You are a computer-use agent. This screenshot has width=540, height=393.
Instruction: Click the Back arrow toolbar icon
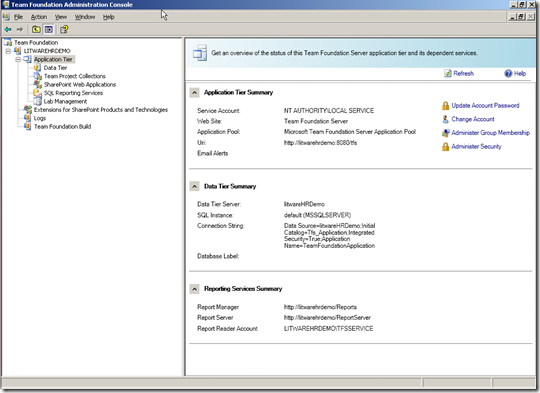point(8,30)
